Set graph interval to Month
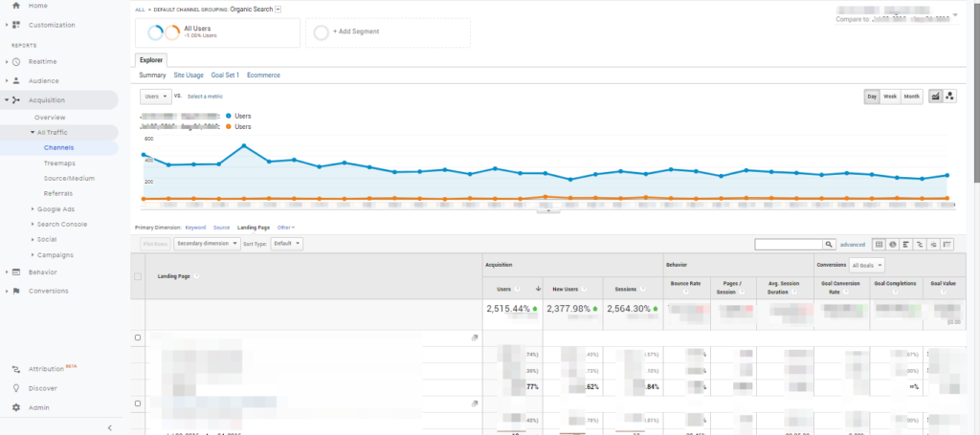The width and height of the screenshot is (980, 435). pyautogui.click(x=911, y=97)
